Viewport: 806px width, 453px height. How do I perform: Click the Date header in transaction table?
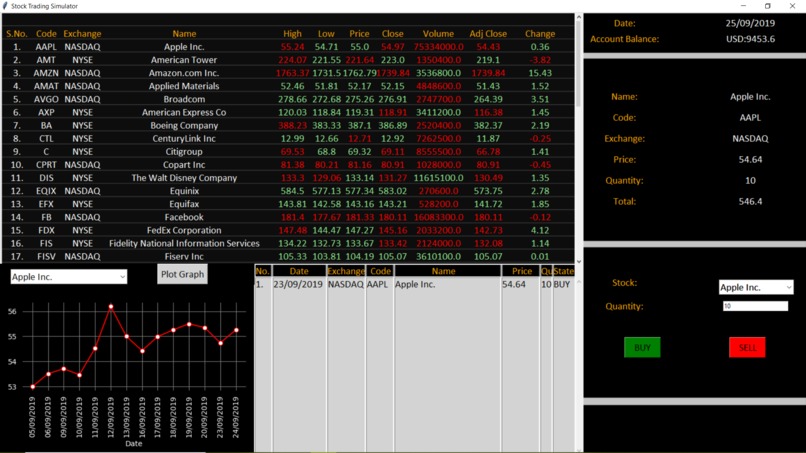299,271
